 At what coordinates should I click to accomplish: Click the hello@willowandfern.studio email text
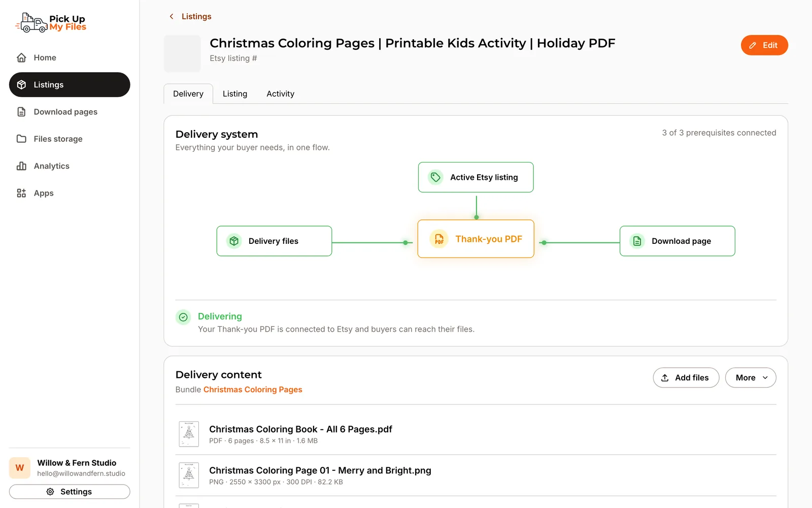pos(81,473)
